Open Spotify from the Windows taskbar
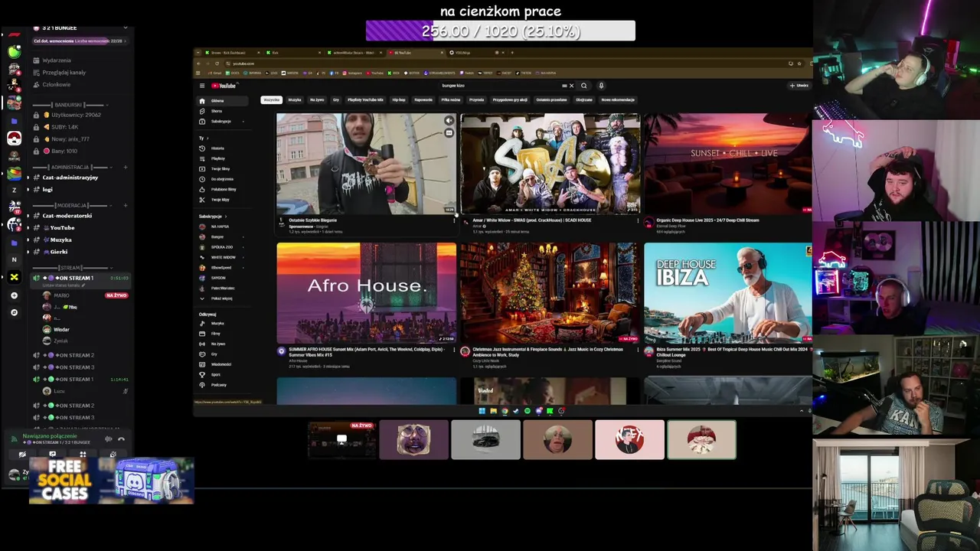The width and height of the screenshot is (980, 551). click(x=527, y=411)
